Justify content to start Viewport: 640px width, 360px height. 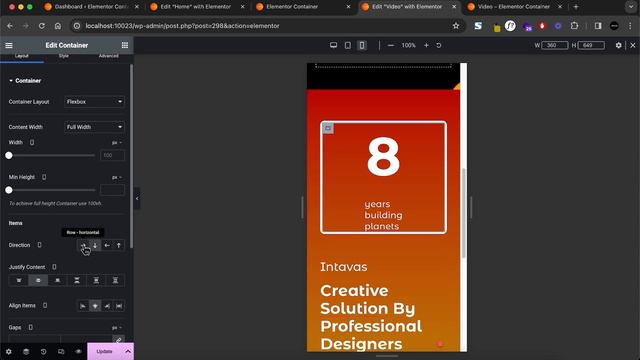coord(19,280)
